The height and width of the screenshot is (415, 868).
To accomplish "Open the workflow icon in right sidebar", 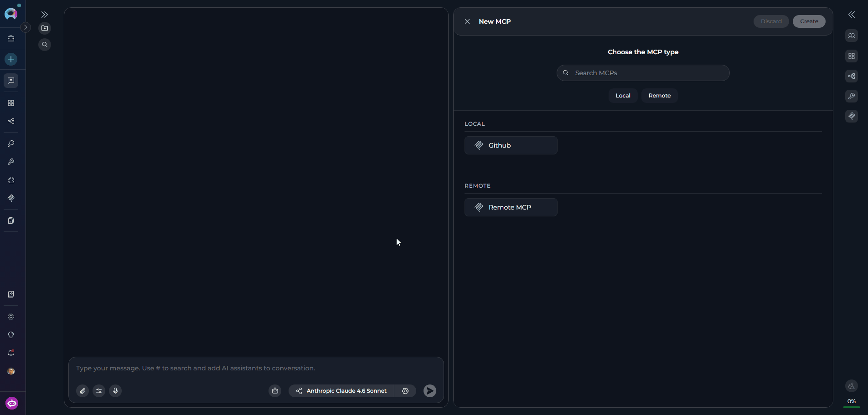I will [x=852, y=76].
